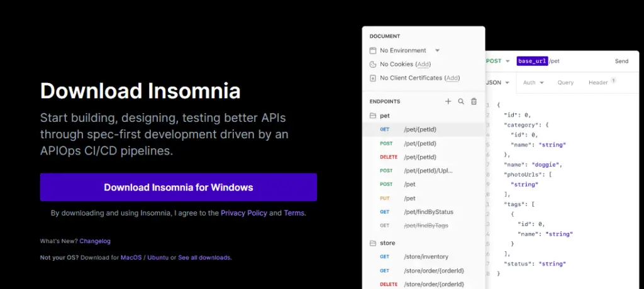Click the certificate icon beside No Client Certificates
644x289 pixels.
[x=373, y=78]
